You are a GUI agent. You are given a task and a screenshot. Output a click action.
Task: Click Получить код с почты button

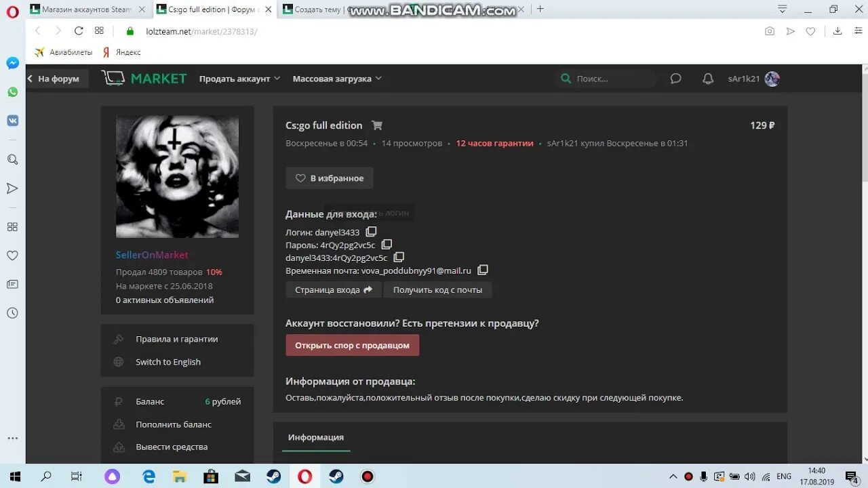(438, 290)
